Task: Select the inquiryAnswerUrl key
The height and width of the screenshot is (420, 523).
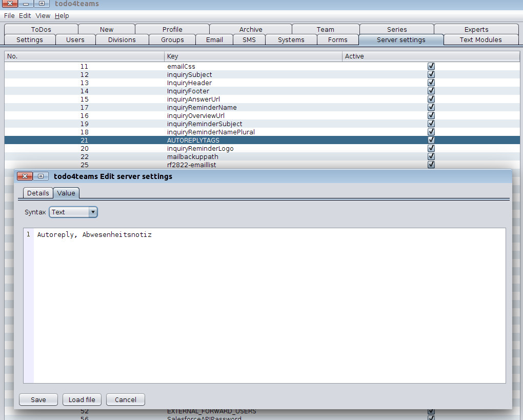Action: [x=193, y=99]
